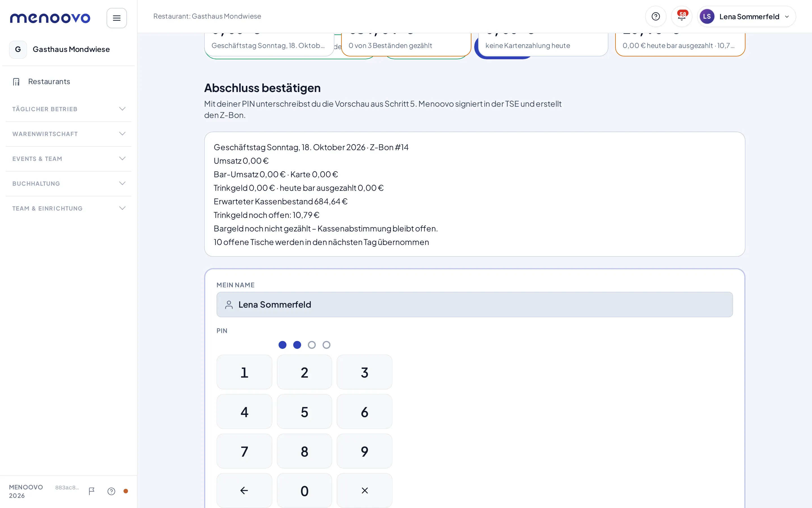The height and width of the screenshot is (508, 812).
Task: Click the clear X key on keypad
Action: click(364, 491)
